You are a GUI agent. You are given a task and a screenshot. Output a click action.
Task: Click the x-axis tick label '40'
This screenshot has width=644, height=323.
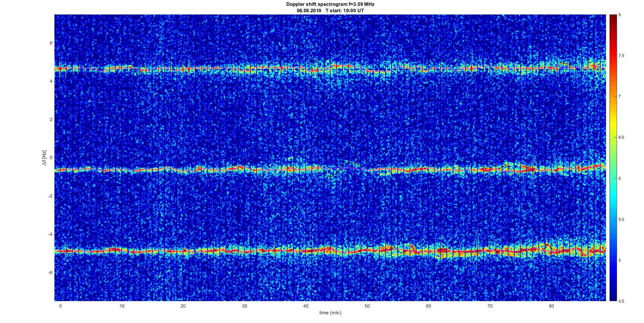tap(306, 306)
